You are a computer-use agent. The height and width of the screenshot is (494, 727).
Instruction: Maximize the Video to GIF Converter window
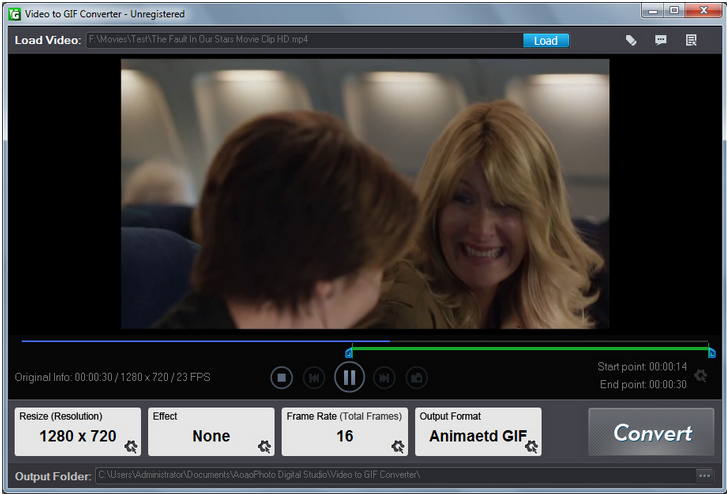tap(674, 11)
